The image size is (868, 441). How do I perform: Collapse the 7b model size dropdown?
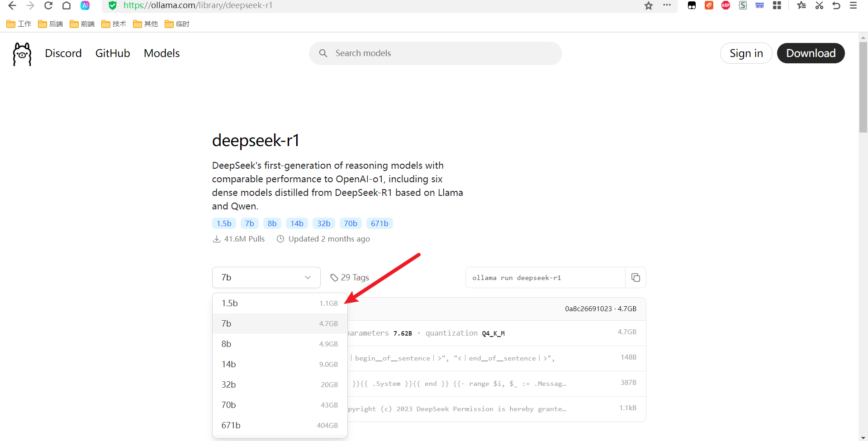pyautogui.click(x=266, y=277)
